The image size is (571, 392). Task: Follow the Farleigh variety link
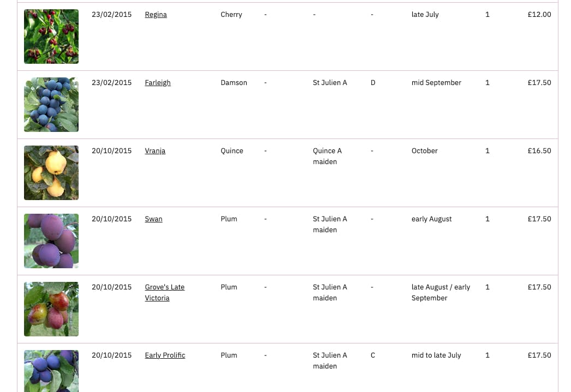click(158, 83)
